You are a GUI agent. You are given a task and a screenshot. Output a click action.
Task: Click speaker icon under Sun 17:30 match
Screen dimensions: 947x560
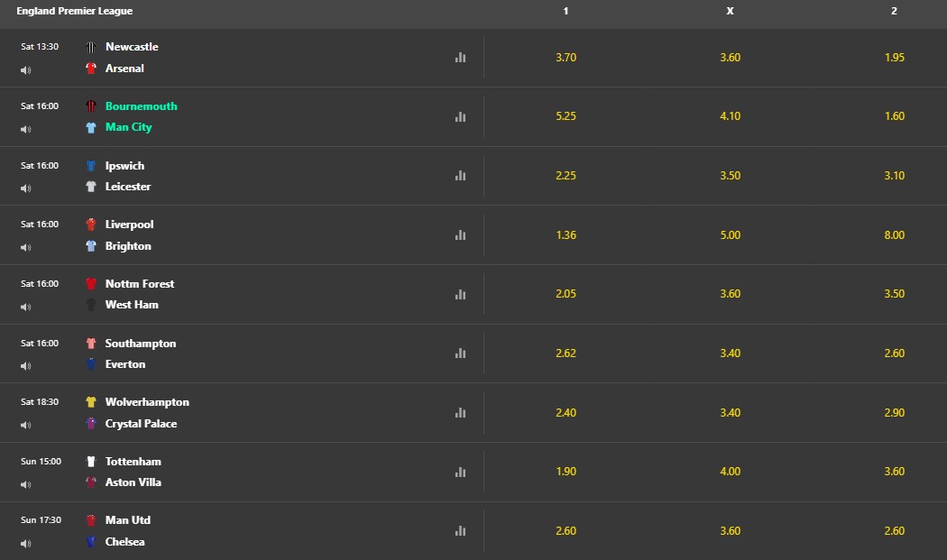coord(25,544)
